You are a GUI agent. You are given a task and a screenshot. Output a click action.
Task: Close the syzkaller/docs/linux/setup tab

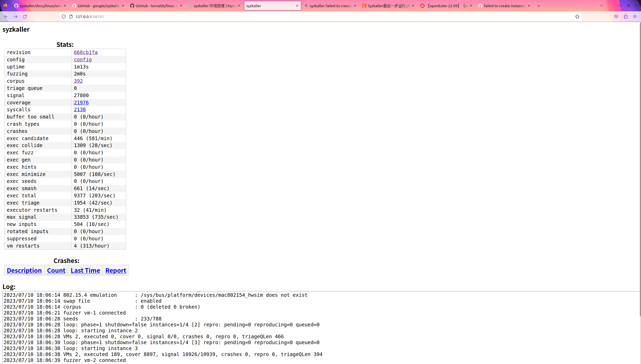[x=65, y=6]
